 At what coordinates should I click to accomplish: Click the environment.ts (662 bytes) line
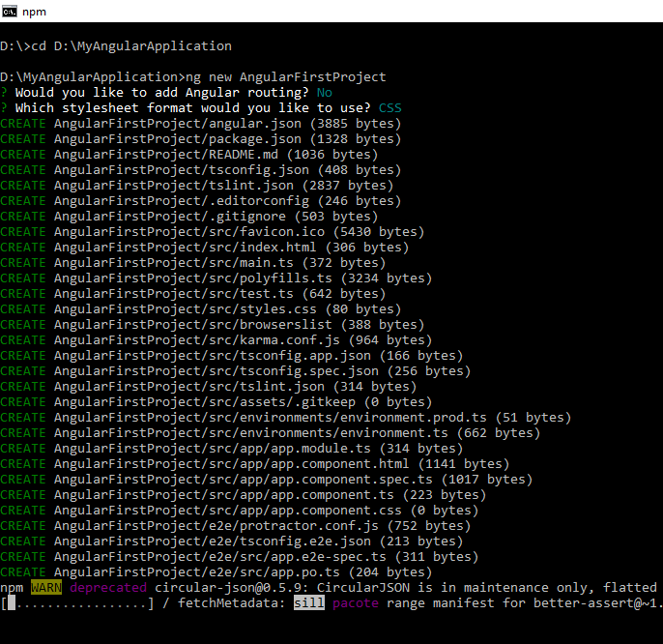[x=271, y=433]
